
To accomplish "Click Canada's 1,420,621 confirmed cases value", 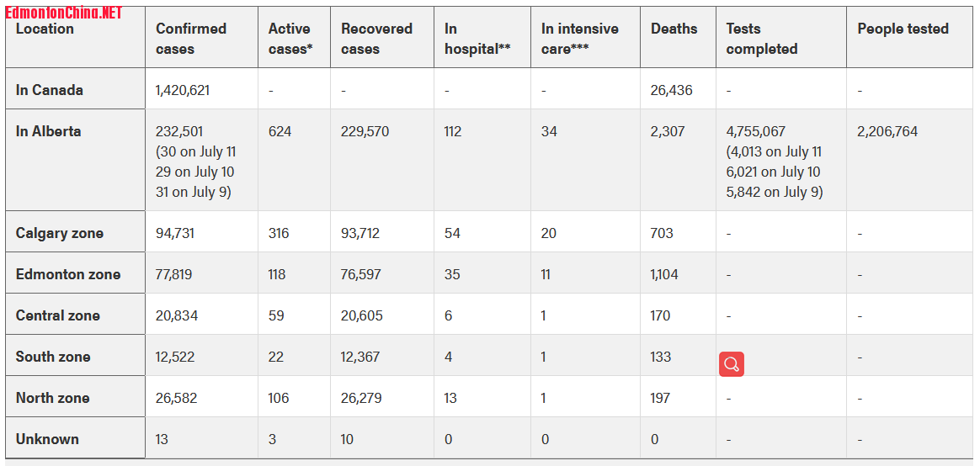I will tap(183, 90).
